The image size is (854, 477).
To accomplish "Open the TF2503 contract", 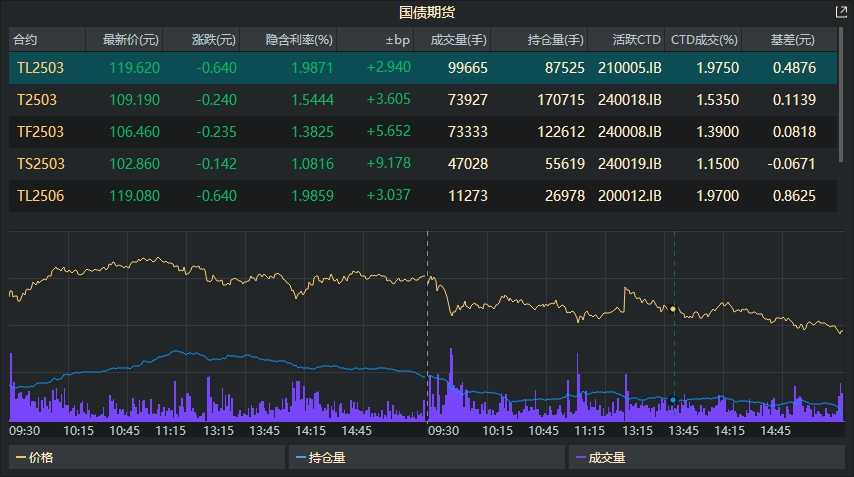I will 39,132.
